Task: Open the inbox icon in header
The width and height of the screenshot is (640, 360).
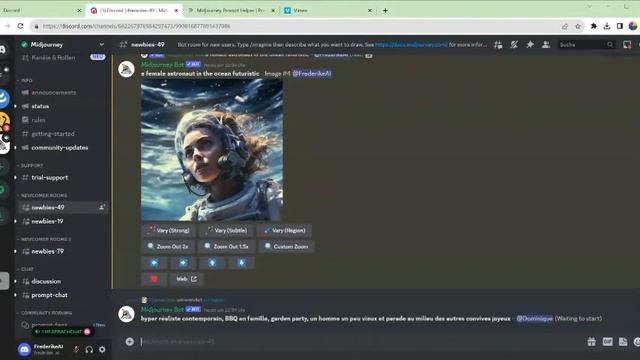Action: pos(627,45)
